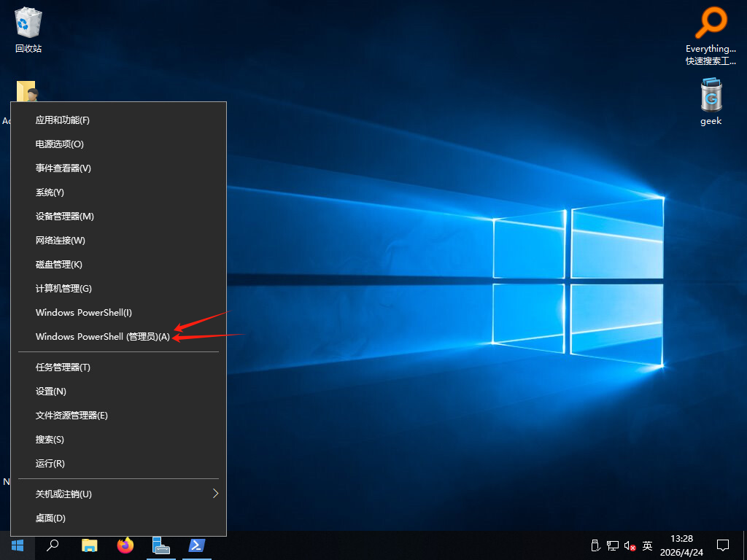The width and height of the screenshot is (747, 560).
Task: Launch Windows PowerShell (管理员)(A)
Action: click(x=118, y=337)
